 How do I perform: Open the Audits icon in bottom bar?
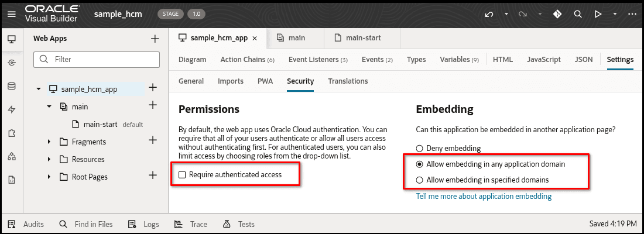(x=12, y=224)
